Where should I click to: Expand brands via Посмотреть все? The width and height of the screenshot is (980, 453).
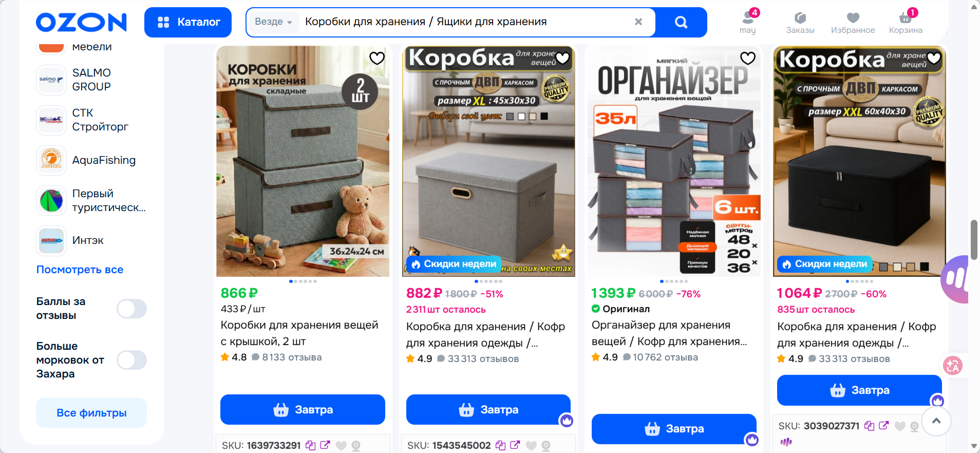pos(80,270)
